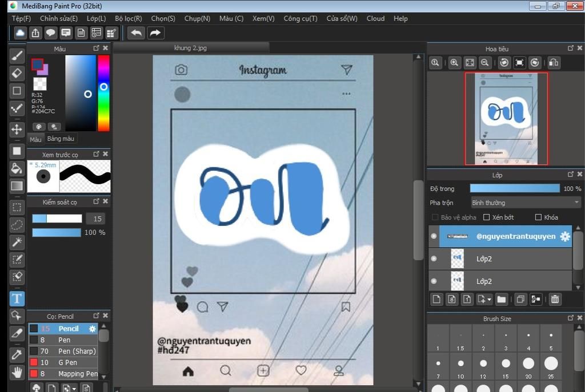Click the layer folder icon
This screenshot has height=392, width=585.
click(501, 299)
